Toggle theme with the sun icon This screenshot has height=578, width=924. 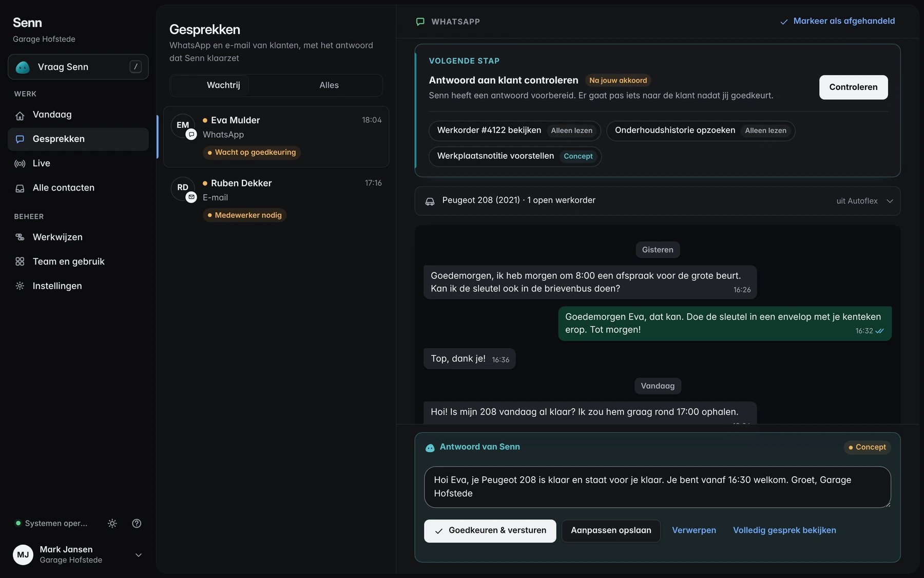pyautogui.click(x=112, y=523)
